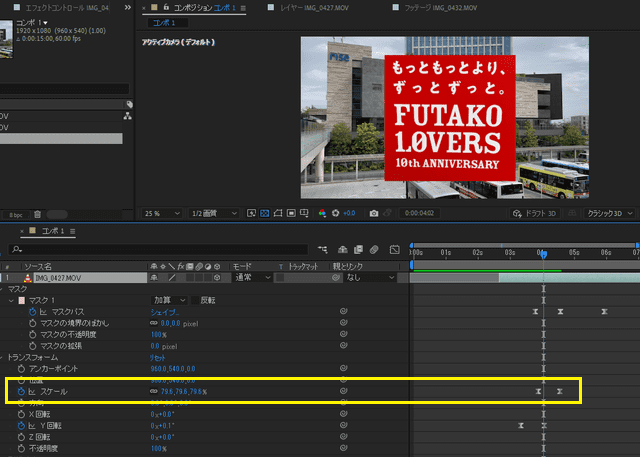The image size is (640, 457).
Task: Select the コンポ 1 timeline tab
Action: (53, 231)
